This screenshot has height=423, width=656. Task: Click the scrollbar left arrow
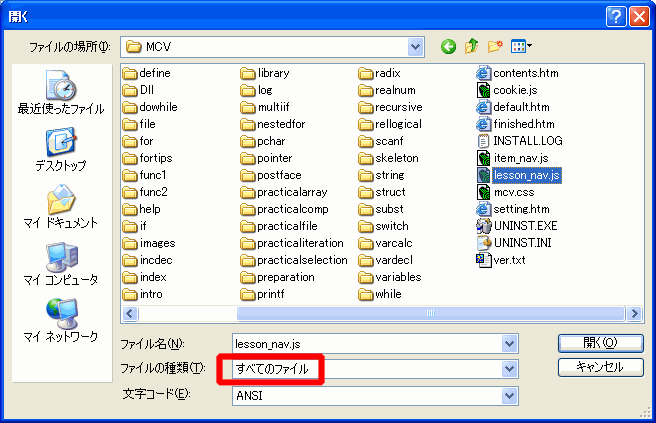click(x=130, y=313)
